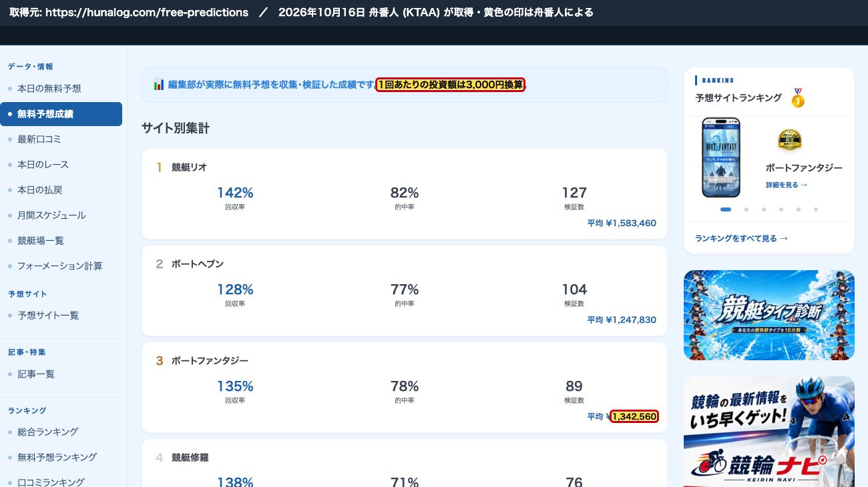This screenshot has height=487, width=868.
Task: Click 平均 ¥1,583,460 text
Action: [x=622, y=223]
